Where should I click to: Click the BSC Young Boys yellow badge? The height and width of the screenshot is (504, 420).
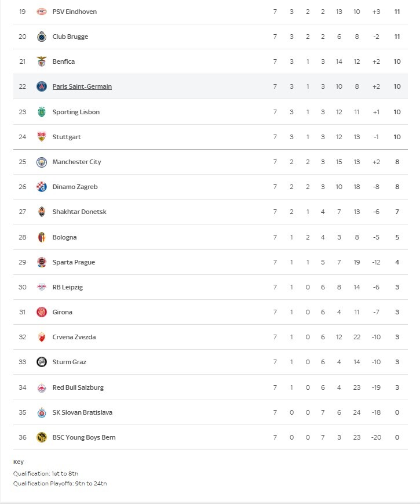pos(42,437)
